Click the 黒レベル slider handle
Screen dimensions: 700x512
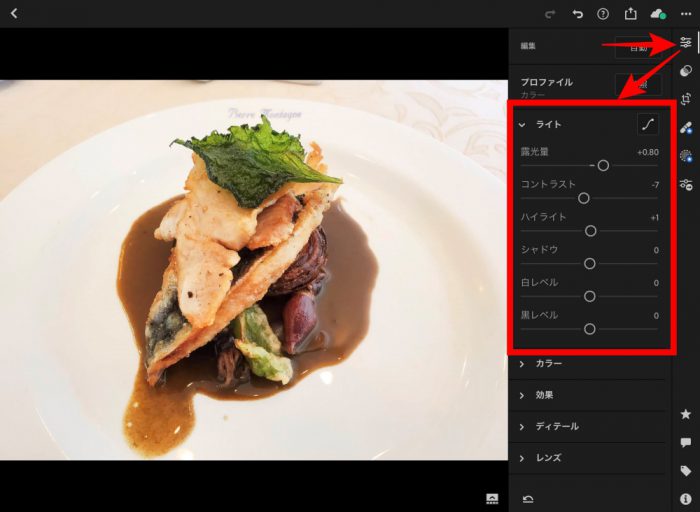(x=589, y=329)
